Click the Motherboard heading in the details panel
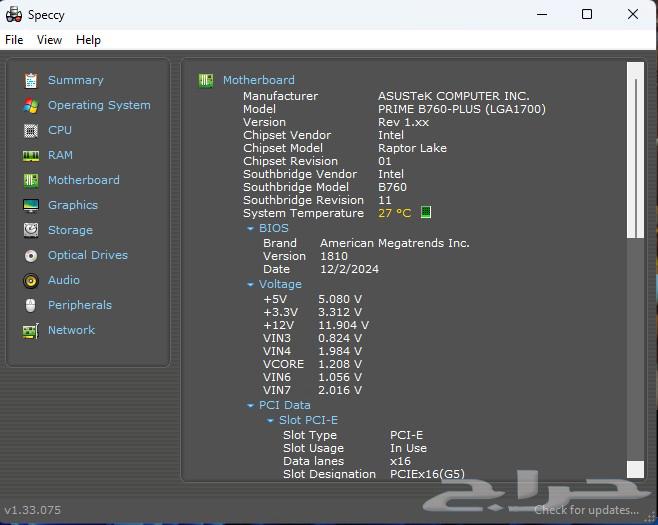The image size is (658, 525). pyautogui.click(x=258, y=80)
